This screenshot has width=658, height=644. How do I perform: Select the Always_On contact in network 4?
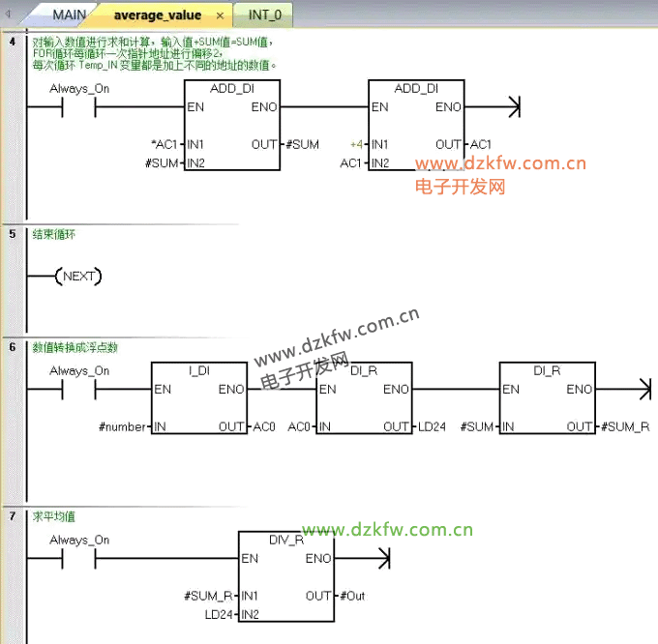pyautogui.click(x=79, y=107)
